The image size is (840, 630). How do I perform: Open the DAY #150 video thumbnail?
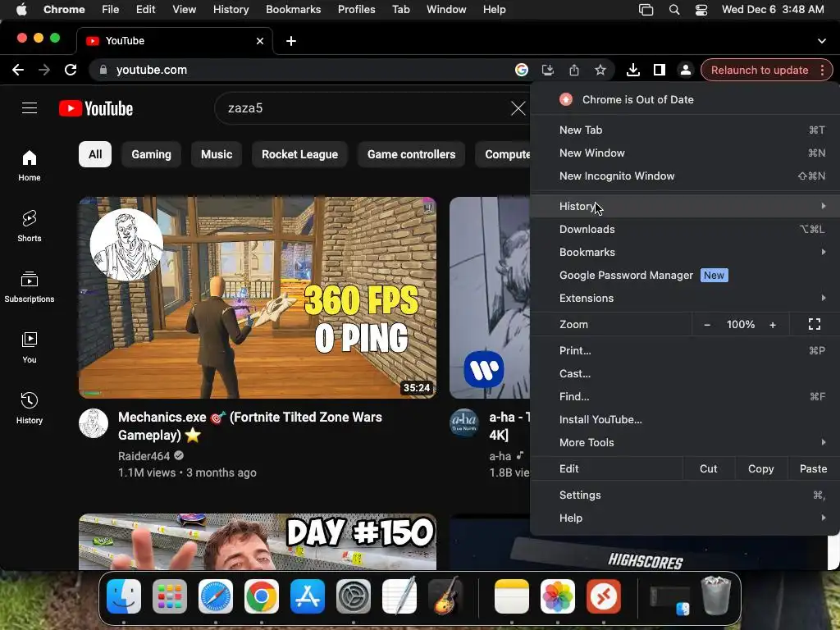258,541
